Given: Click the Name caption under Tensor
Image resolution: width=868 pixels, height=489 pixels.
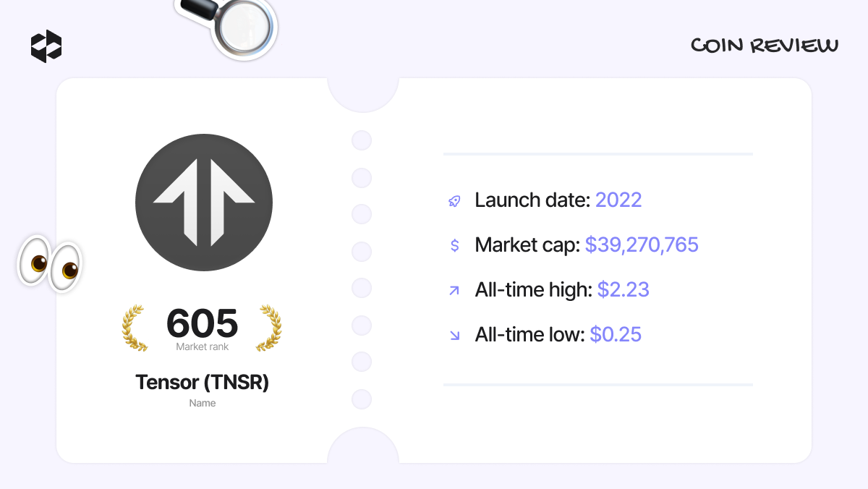Looking at the screenshot, I should tap(202, 403).
